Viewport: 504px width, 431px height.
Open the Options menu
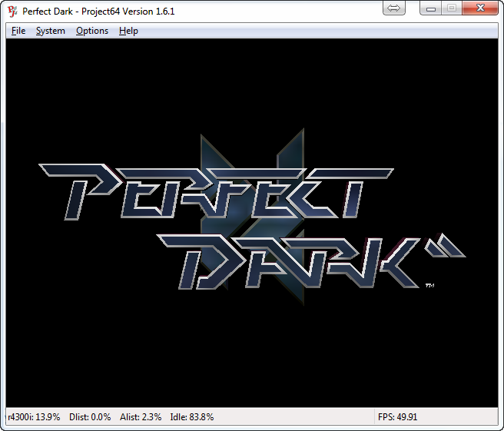coord(92,31)
